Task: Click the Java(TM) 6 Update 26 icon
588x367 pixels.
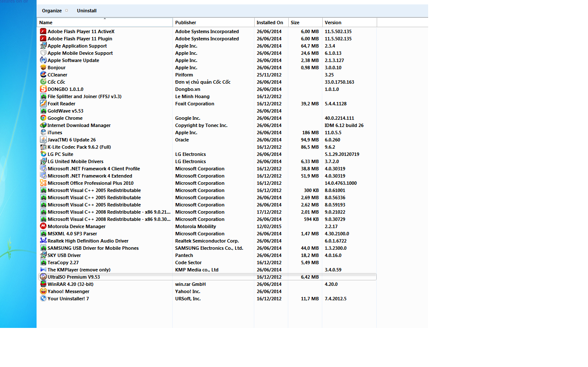Action: [43, 140]
